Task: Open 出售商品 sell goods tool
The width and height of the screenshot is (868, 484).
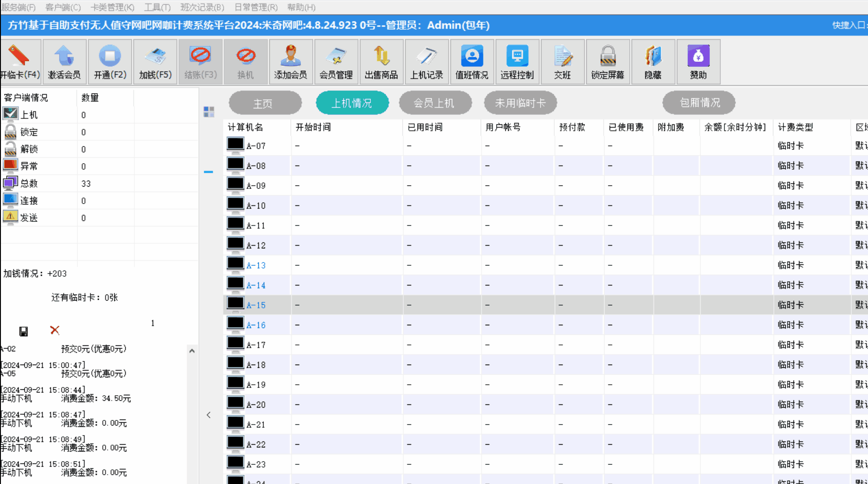Action: [x=381, y=62]
